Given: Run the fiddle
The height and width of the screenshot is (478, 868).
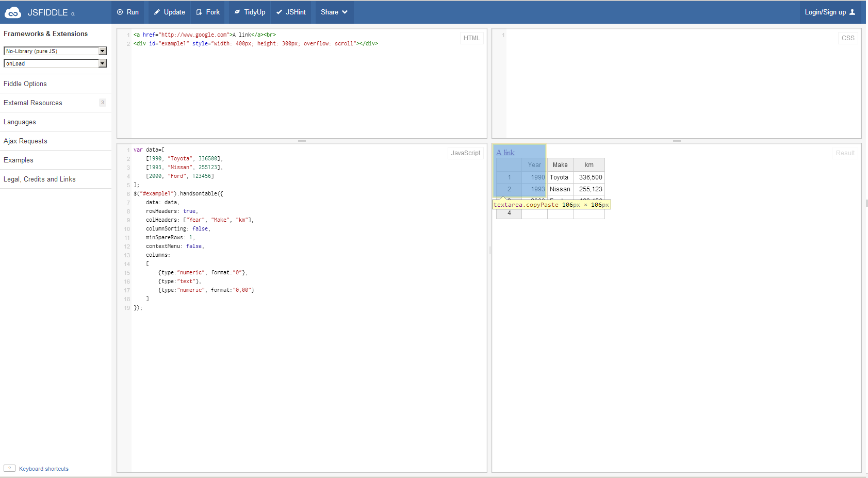Looking at the screenshot, I should point(128,12).
